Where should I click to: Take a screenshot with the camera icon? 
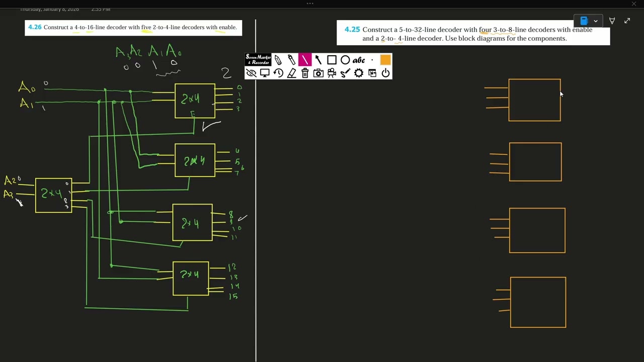(318, 73)
